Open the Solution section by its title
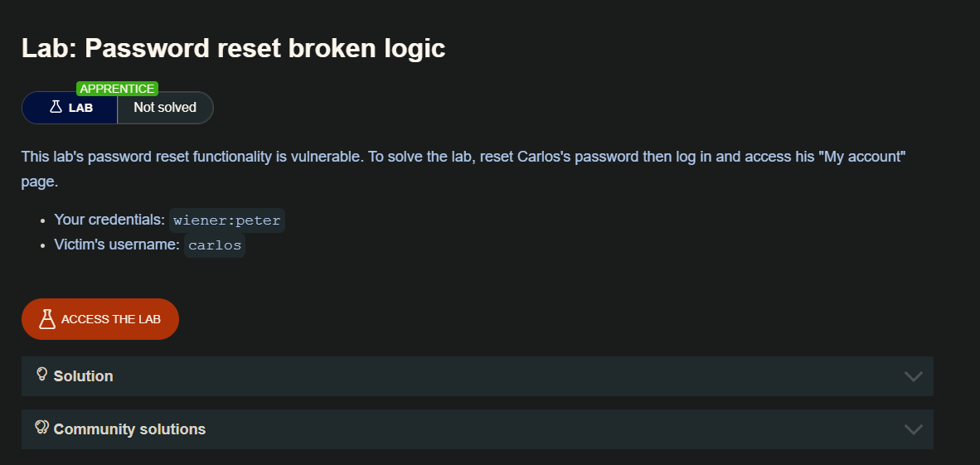This screenshot has height=465, width=980. coord(83,376)
